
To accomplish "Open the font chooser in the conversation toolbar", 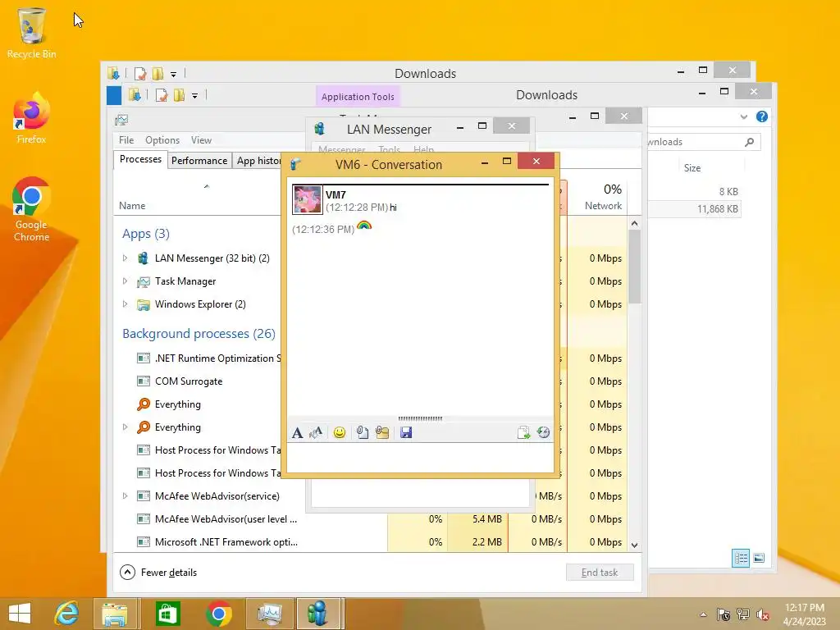I will [297, 432].
